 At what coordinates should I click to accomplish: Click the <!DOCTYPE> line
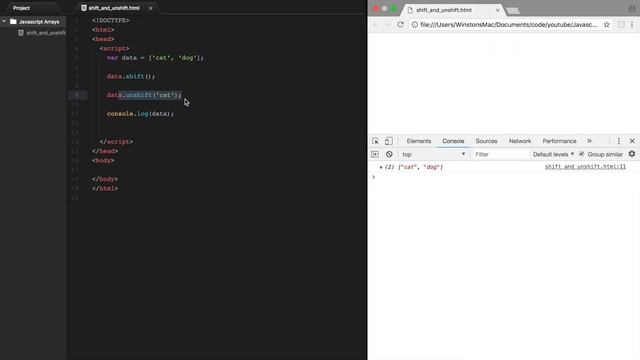pos(110,20)
